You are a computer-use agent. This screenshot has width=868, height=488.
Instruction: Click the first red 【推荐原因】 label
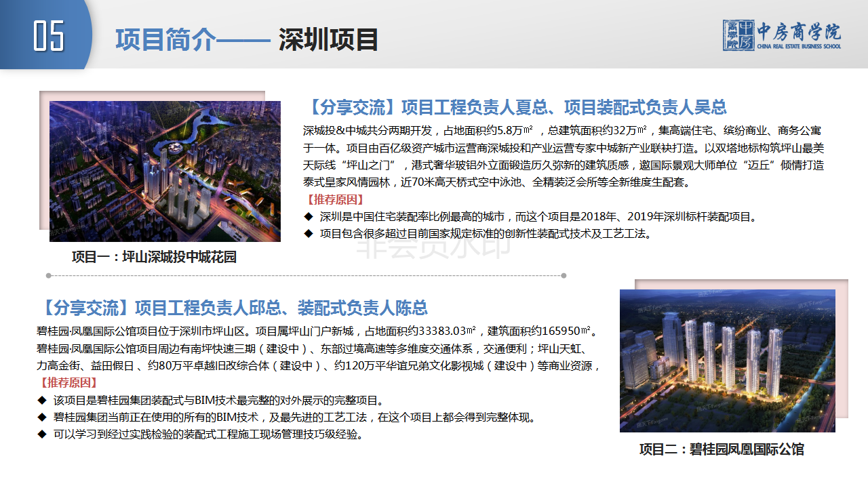pos(335,200)
